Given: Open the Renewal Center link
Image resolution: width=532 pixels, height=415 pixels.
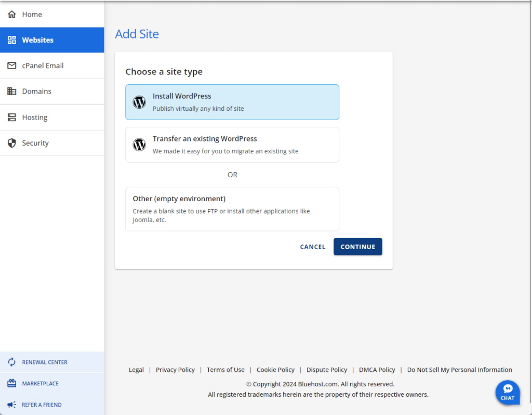Looking at the screenshot, I should tap(52, 362).
